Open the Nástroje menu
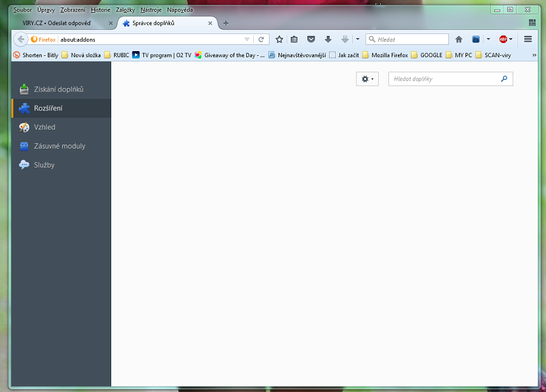The image size is (546, 392). pos(151,10)
